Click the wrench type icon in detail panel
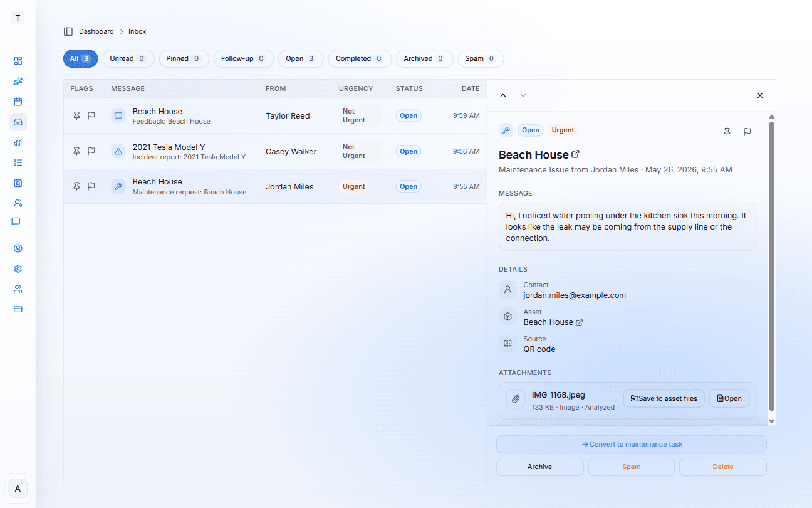 pyautogui.click(x=506, y=130)
